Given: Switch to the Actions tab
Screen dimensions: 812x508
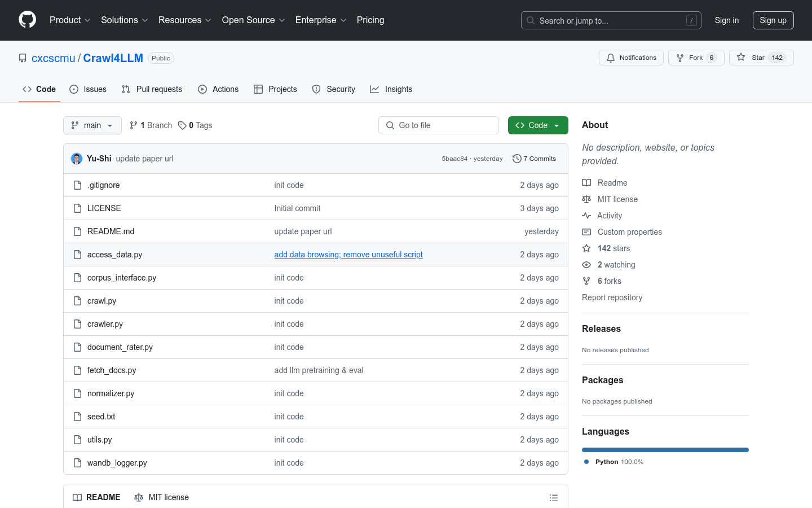Looking at the screenshot, I should (218, 89).
